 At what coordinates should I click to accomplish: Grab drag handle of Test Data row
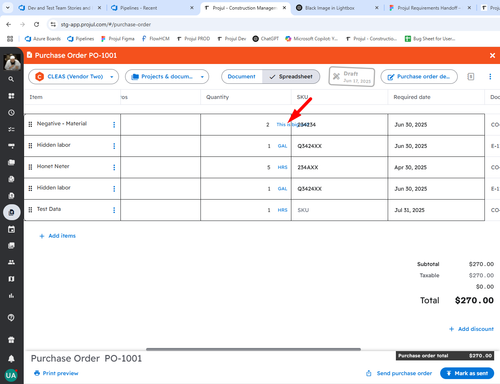(30, 209)
